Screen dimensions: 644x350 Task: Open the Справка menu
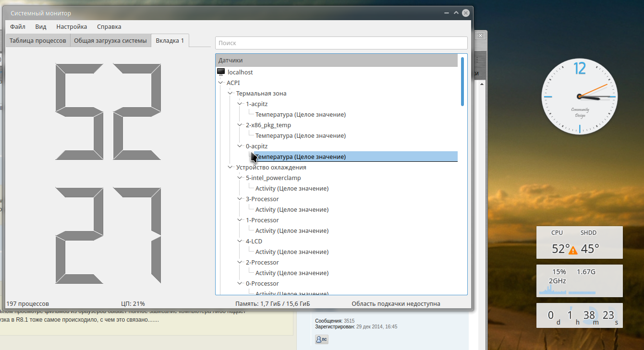[x=109, y=27]
